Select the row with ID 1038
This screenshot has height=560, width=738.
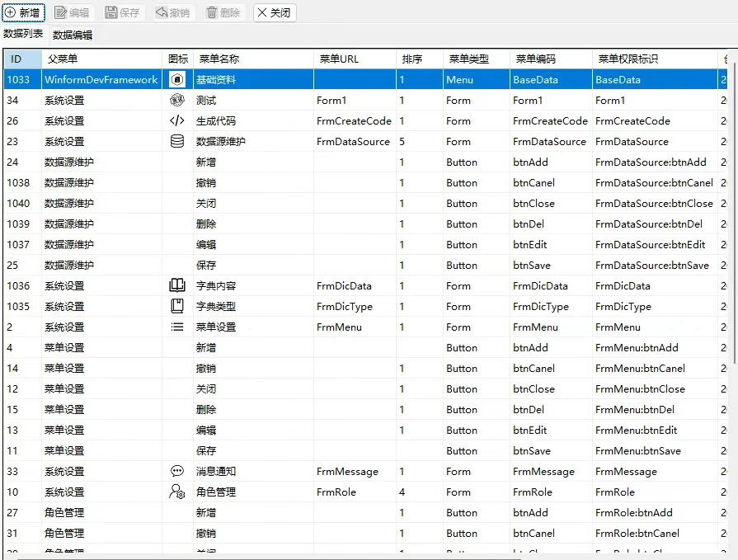(365, 182)
